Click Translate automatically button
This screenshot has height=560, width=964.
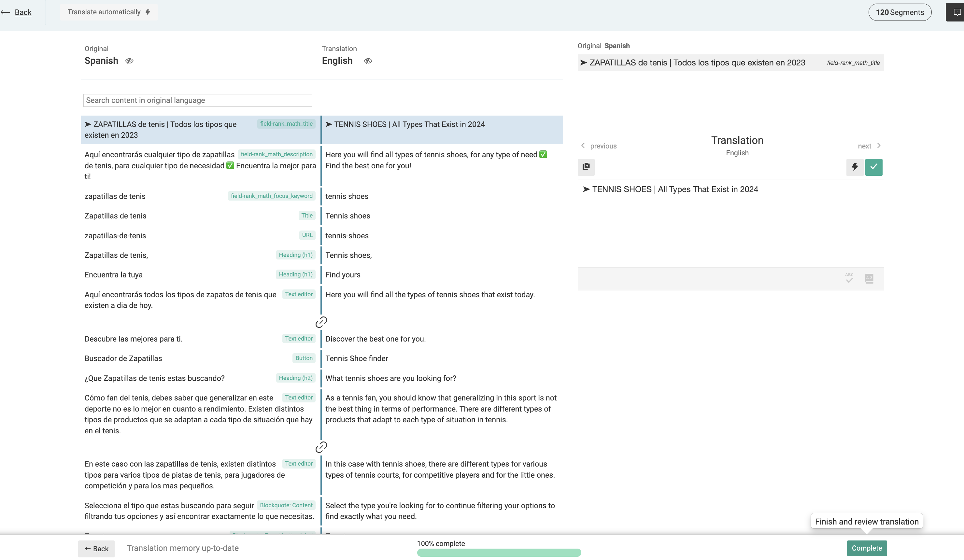tap(109, 12)
